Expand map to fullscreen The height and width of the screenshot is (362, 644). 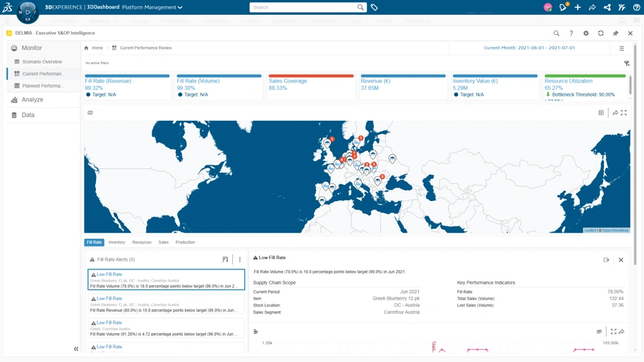[x=624, y=113]
